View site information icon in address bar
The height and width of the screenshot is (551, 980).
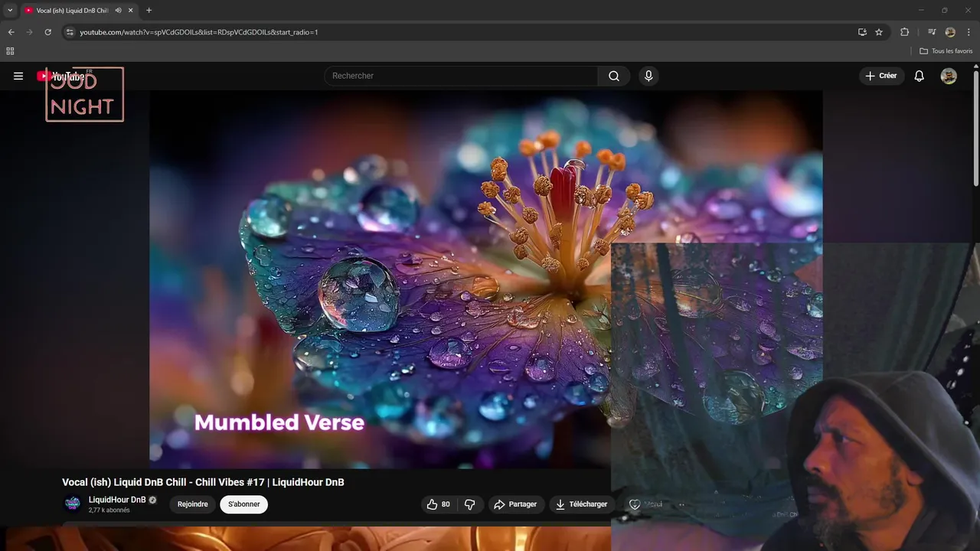[x=70, y=32]
